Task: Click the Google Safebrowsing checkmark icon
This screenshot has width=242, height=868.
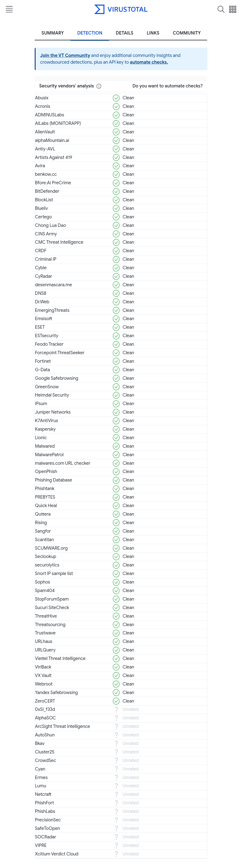Action: pos(116,378)
